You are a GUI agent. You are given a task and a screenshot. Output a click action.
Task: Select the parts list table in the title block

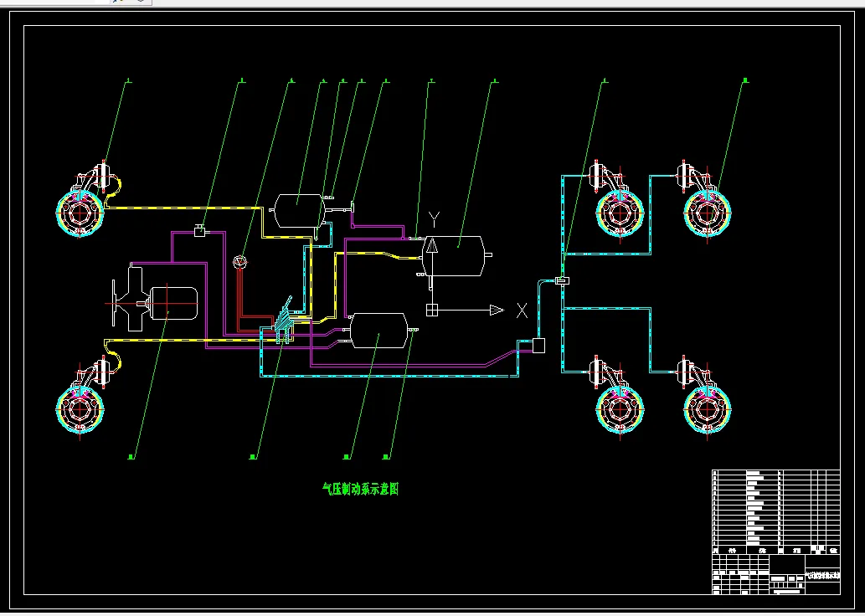point(776,511)
